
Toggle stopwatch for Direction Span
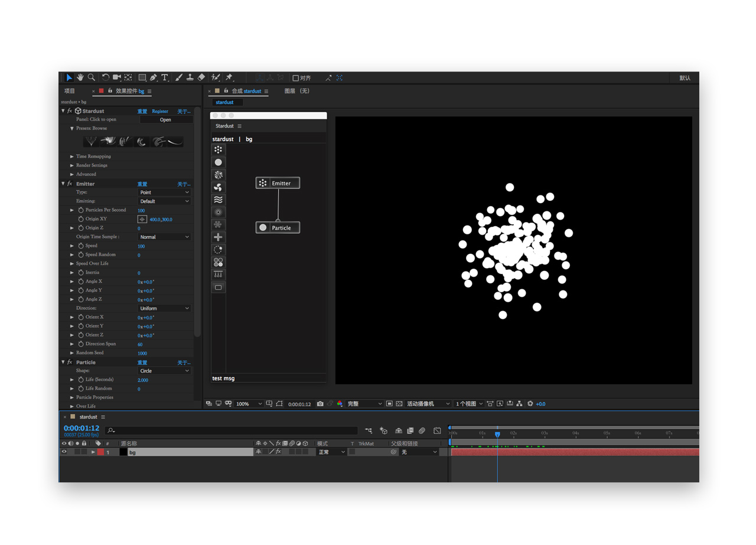(81, 344)
